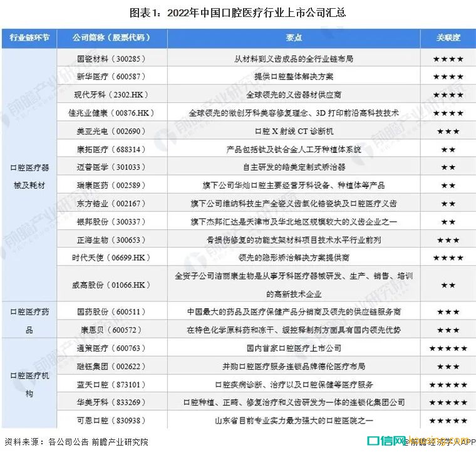Select the 美亚光电（002690） cell
476x455 pixels.
(x=111, y=131)
